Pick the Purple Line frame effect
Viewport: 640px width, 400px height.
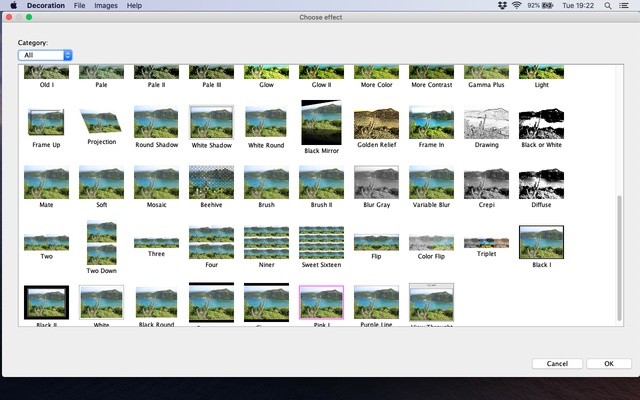(x=376, y=302)
